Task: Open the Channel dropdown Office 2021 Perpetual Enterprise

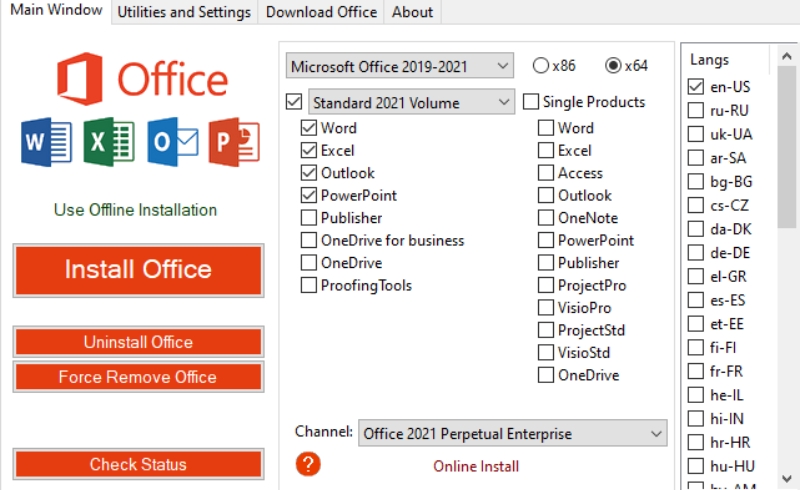Action: coord(513,433)
